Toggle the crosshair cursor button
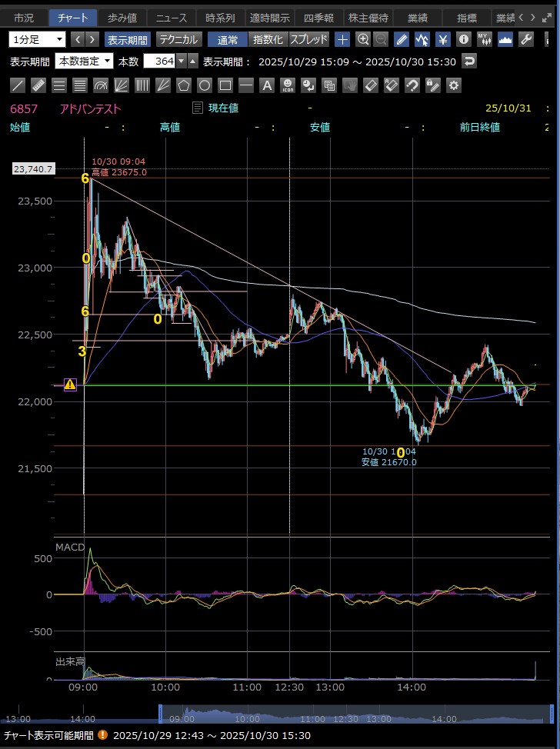 [x=343, y=39]
